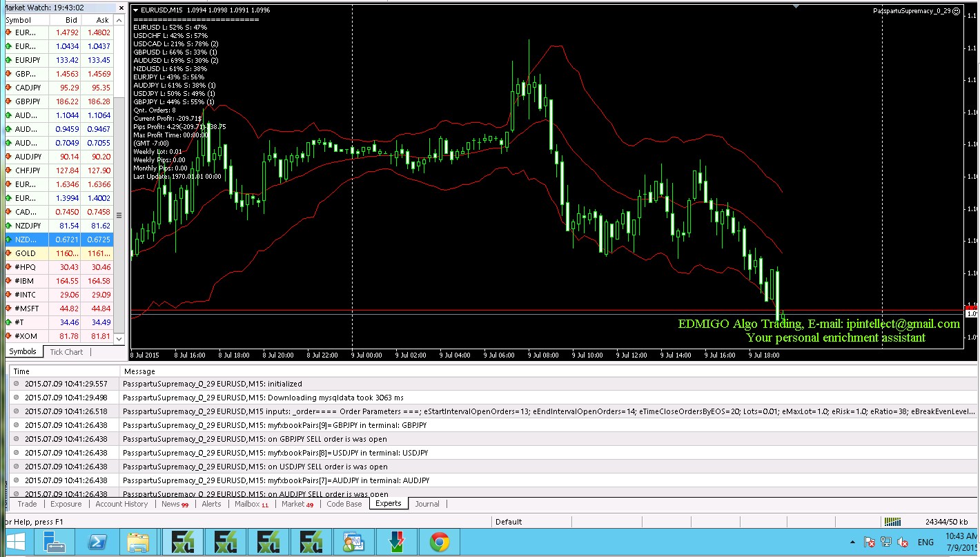Open Server Manager from the taskbar
Viewport: 980px width, 557px height.
pyautogui.click(x=55, y=543)
